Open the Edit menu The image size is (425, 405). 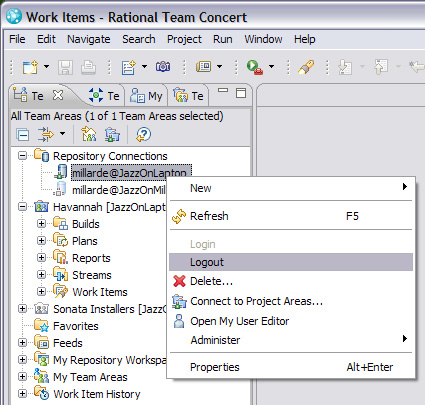[x=46, y=39]
